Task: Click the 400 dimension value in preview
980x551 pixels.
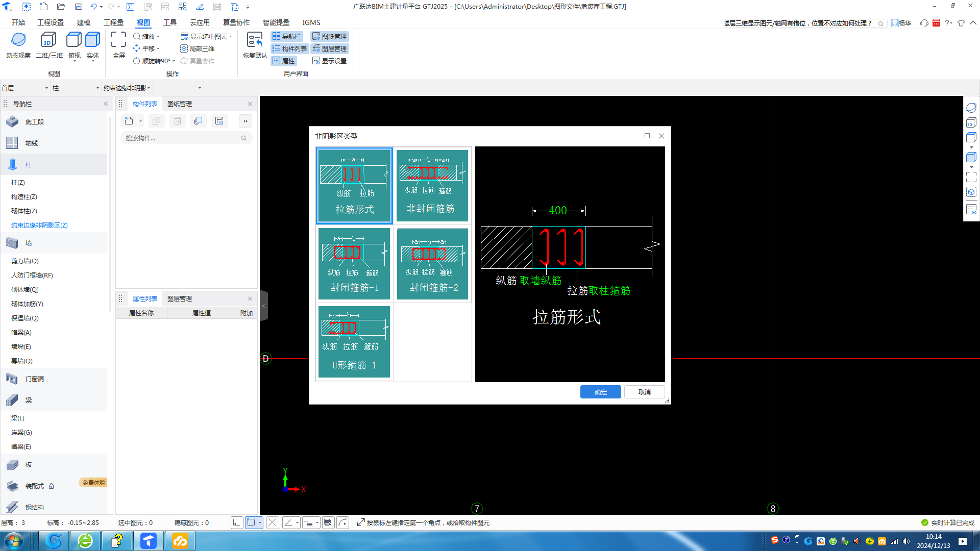Action: [558, 210]
